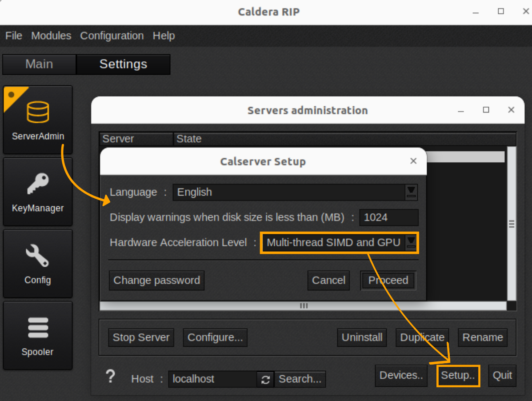Open Devices settings
The width and height of the screenshot is (532, 401).
(x=401, y=376)
